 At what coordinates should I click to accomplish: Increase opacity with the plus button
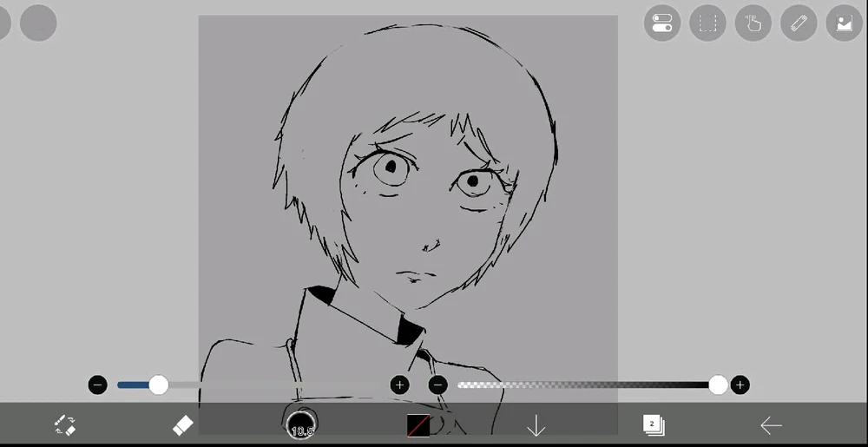pyautogui.click(x=740, y=385)
